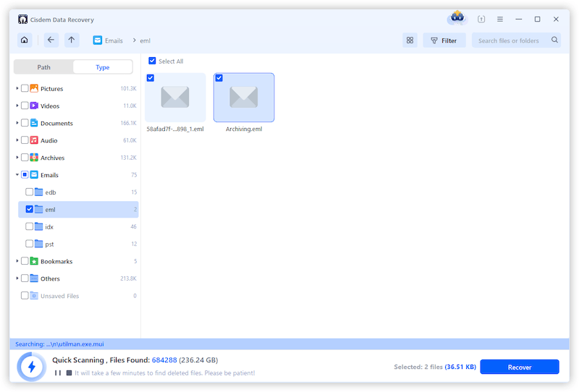Select the eml folder row
This screenshot has height=392, width=579.
[78, 209]
